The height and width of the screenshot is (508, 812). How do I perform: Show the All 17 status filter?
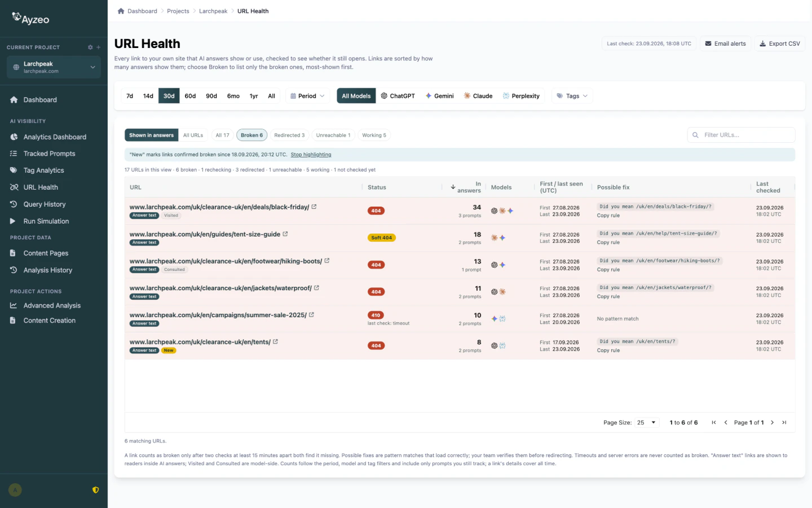coord(222,135)
